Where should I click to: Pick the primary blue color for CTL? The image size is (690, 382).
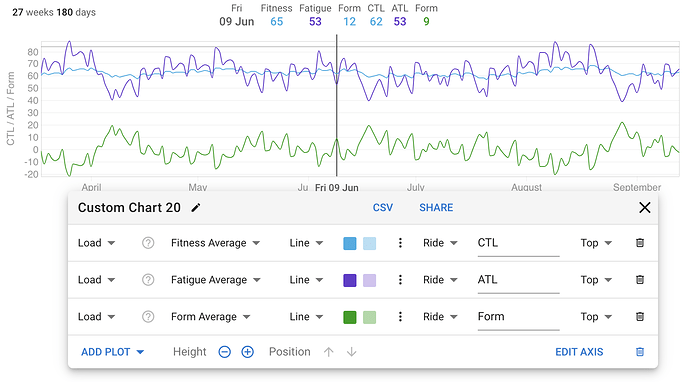[x=350, y=243]
